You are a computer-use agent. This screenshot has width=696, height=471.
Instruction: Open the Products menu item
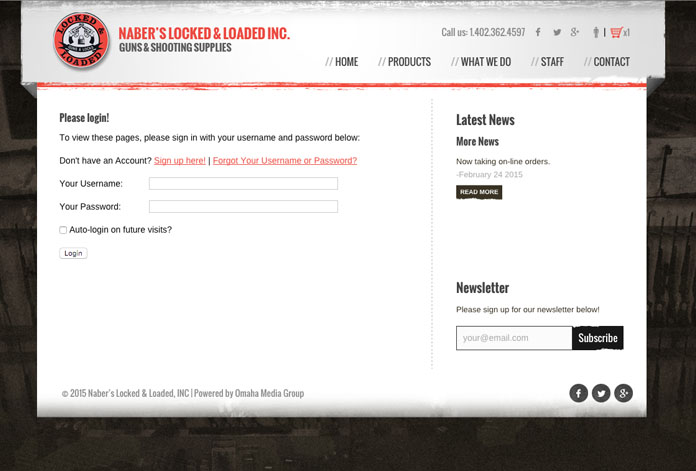(408, 62)
